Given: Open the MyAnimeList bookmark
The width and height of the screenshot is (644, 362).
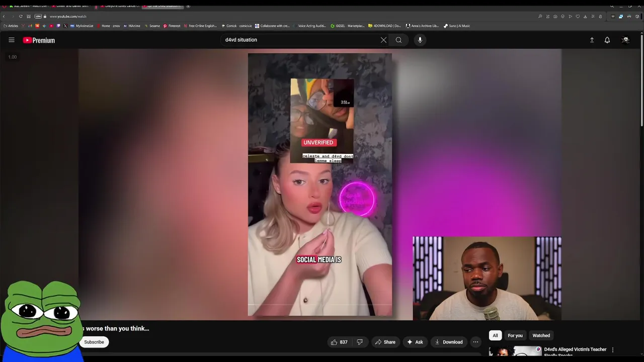Looking at the screenshot, I should tap(82, 26).
